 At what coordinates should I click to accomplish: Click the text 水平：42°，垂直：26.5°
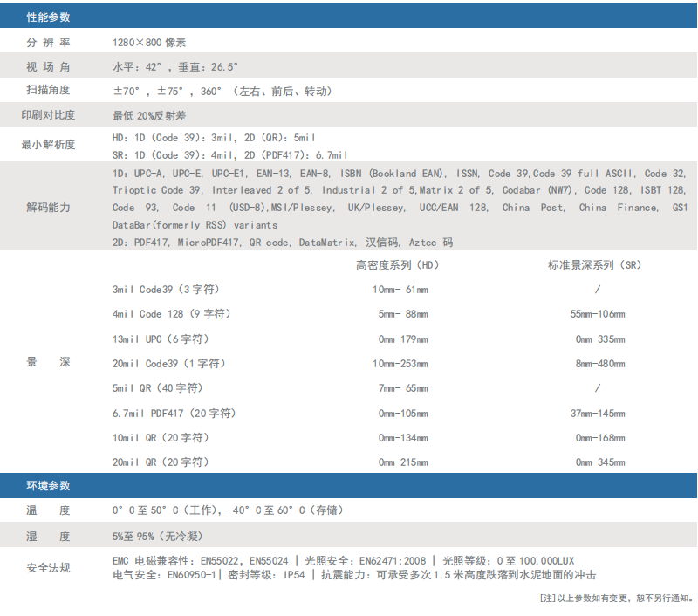click(x=175, y=67)
